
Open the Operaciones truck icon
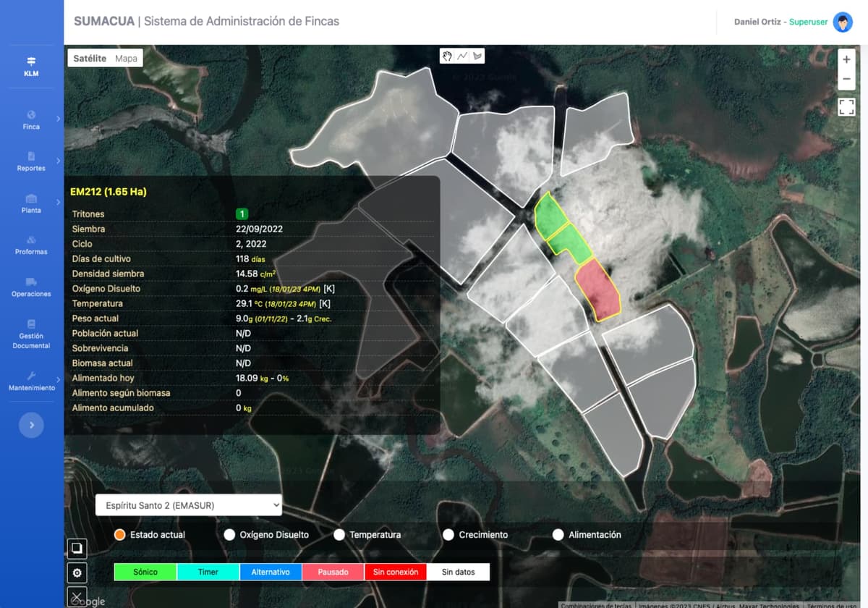point(31,282)
